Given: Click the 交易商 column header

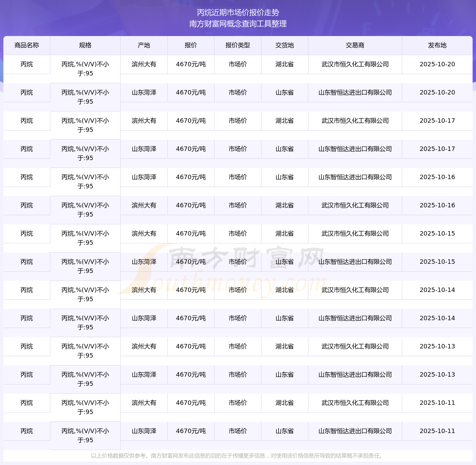Looking at the screenshot, I should [355, 45].
